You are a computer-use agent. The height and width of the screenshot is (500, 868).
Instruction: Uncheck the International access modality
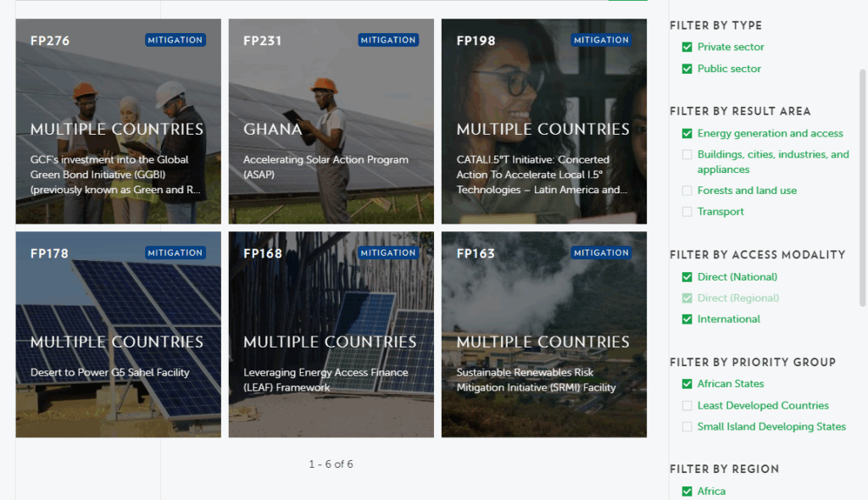(687, 319)
